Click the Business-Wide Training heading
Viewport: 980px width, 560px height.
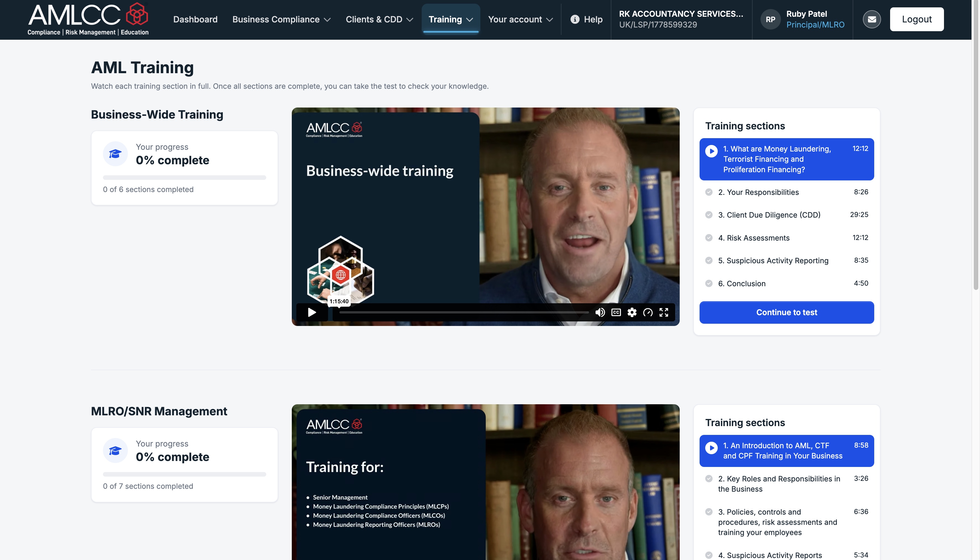click(x=157, y=115)
